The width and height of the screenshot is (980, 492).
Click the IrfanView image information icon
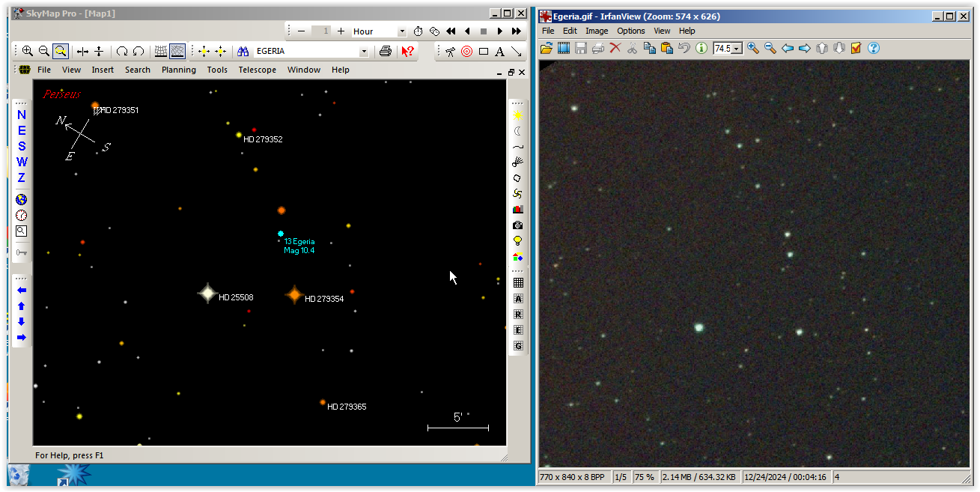point(701,48)
